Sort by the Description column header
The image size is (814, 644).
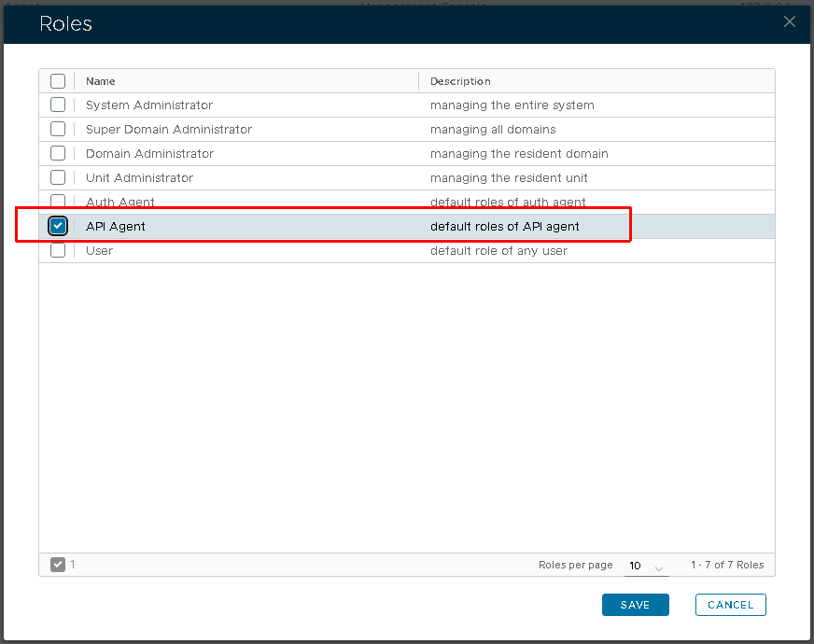coord(460,81)
